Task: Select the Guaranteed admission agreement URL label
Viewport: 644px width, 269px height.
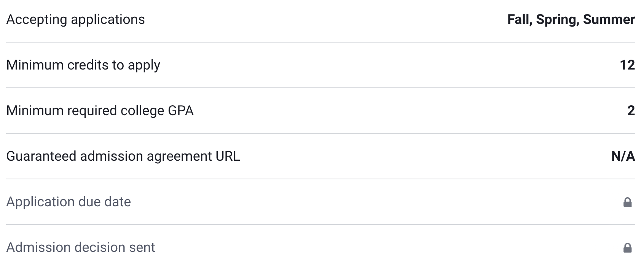Action: [x=123, y=156]
